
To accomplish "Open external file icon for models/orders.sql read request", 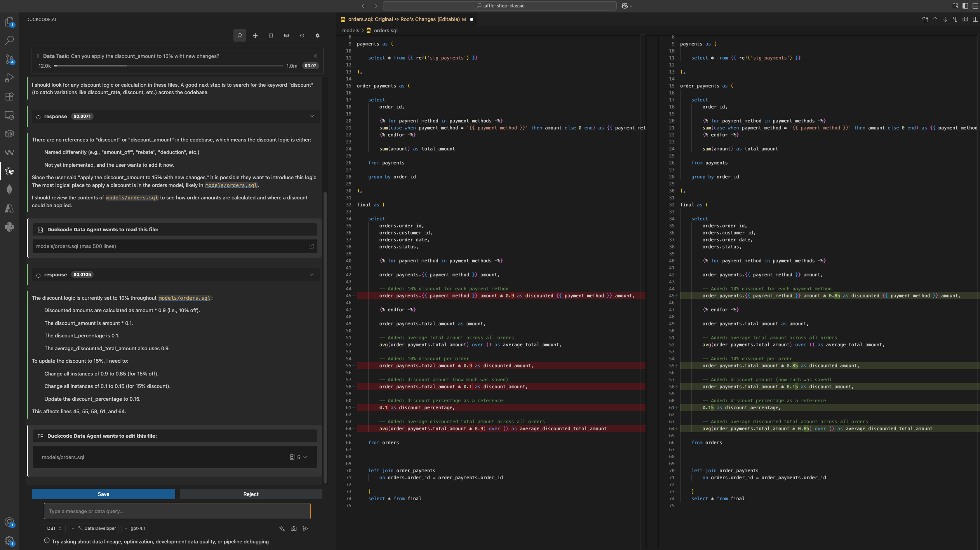I will coord(311,246).
